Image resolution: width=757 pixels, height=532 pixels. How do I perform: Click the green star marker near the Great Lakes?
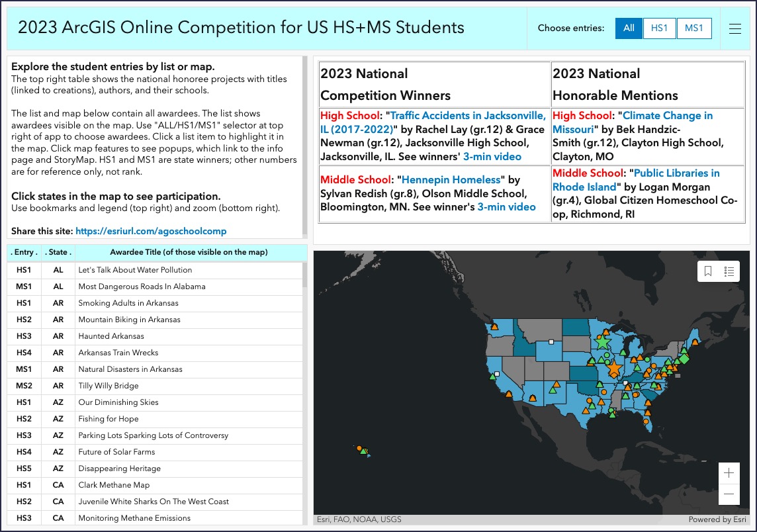(602, 341)
